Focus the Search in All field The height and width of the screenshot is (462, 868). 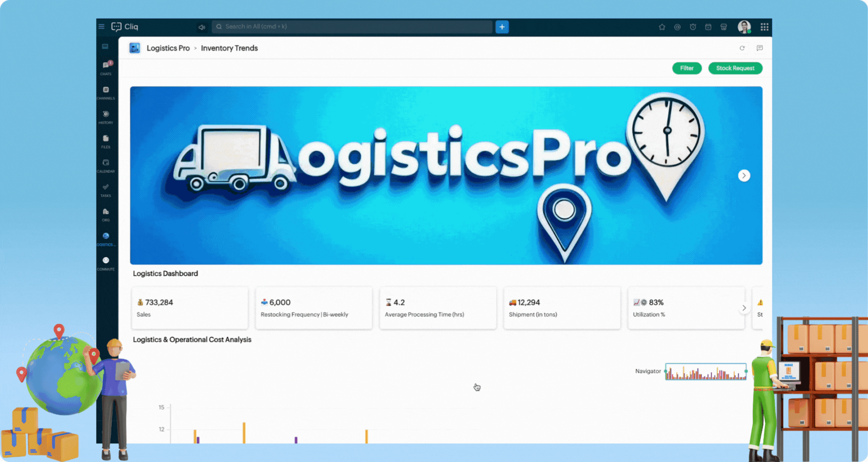352,27
